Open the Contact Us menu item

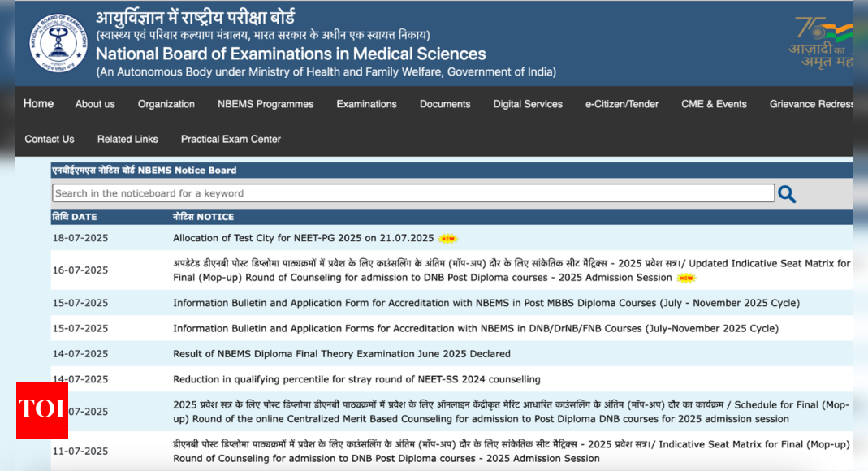tap(50, 140)
